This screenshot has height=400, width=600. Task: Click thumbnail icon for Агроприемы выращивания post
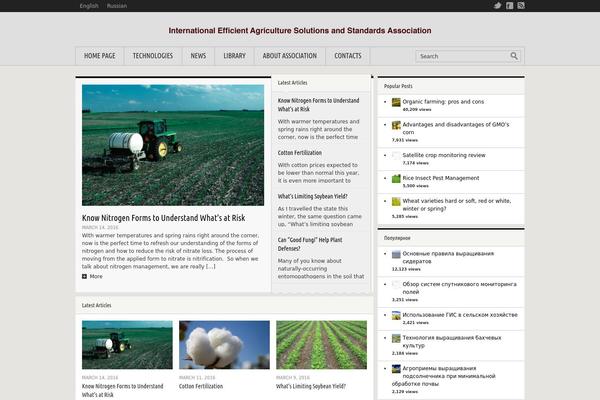tap(396, 369)
